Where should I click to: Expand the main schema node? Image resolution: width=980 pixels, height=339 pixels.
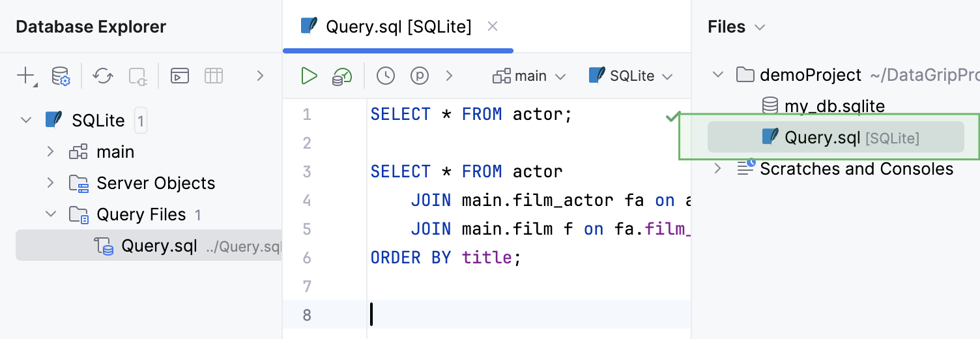pyautogui.click(x=50, y=152)
